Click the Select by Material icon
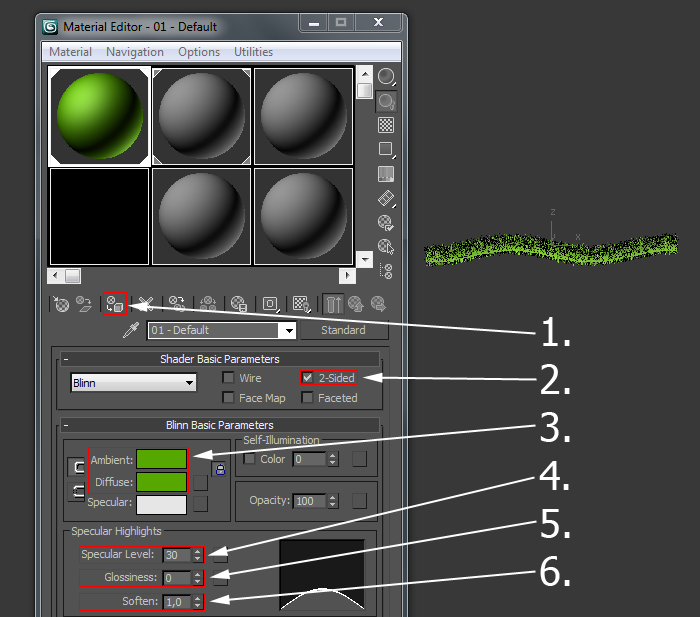 tap(386, 246)
